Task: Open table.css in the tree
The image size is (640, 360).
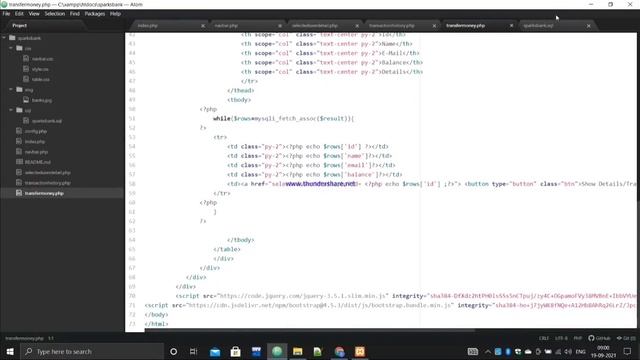Action: tap(41, 79)
